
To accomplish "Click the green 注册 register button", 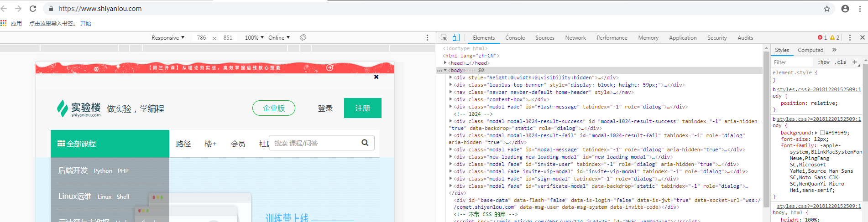I will click(x=363, y=108).
